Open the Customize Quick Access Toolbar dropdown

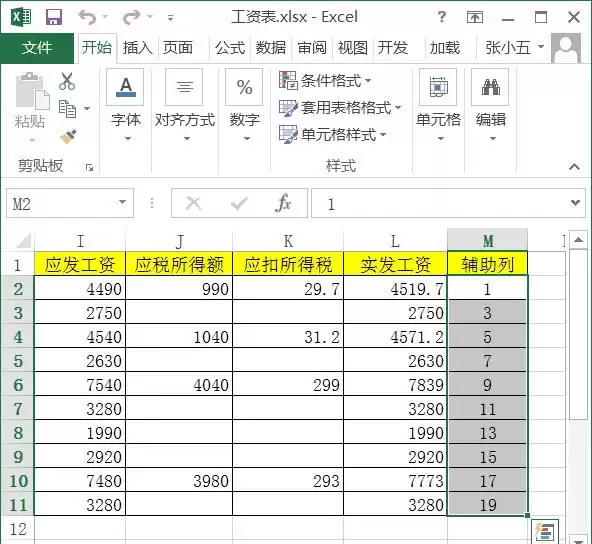click(x=171, y=18)
